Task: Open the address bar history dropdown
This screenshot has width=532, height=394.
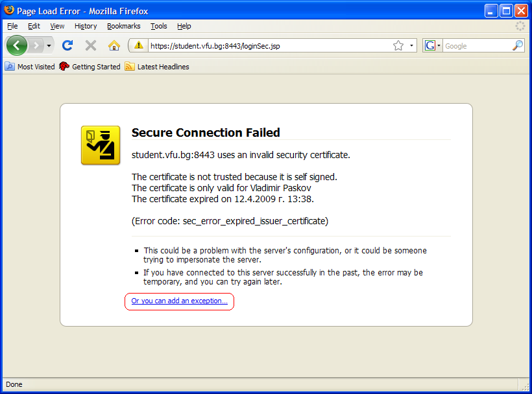Action: tap(411, 45)
